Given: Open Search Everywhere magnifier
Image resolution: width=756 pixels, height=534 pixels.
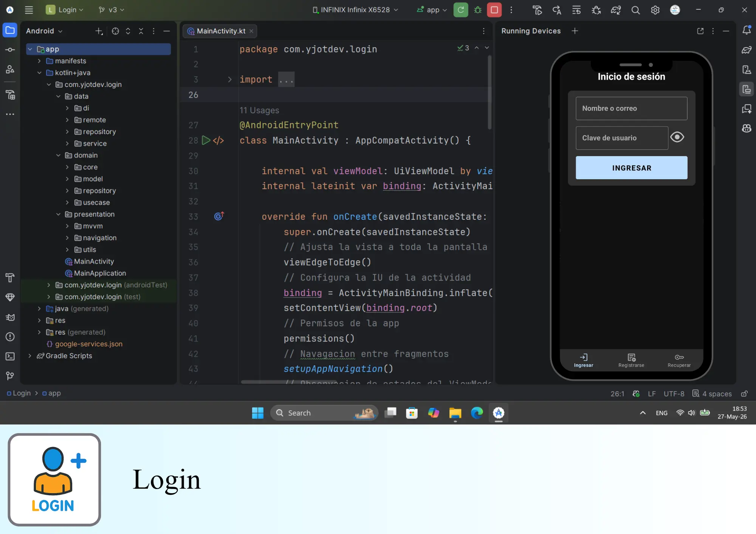Looking at the screenshot, I should pyautogui.click(x=636, y=10).
